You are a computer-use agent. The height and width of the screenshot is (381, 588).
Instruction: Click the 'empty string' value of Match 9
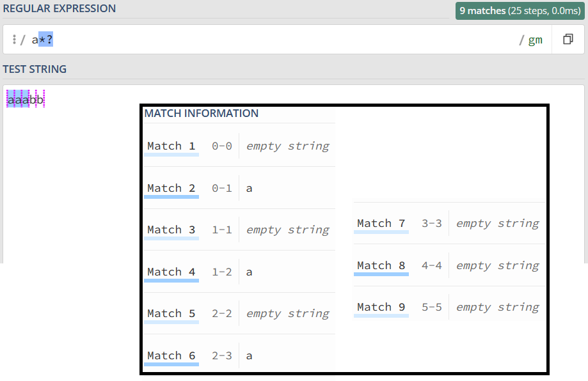coord(497,307)
